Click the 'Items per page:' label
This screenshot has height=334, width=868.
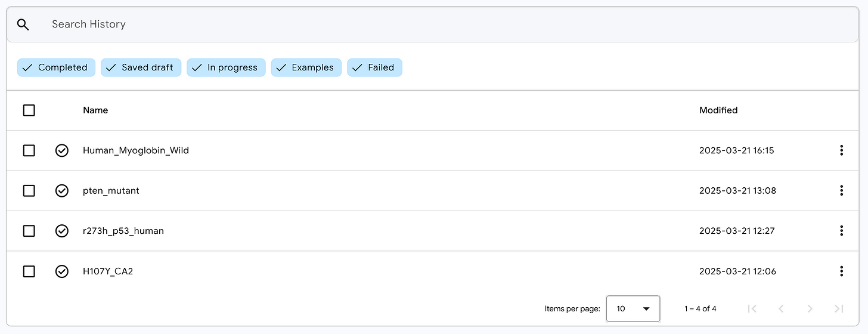[572, 308]
